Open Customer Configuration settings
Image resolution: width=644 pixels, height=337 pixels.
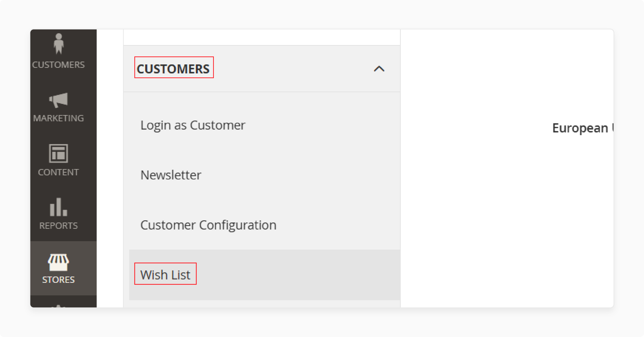pyautogui.click(x=208, y=225)
